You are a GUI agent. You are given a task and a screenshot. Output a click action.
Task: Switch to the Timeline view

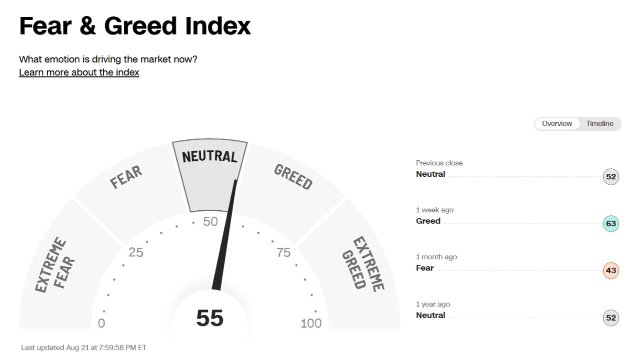599,123
